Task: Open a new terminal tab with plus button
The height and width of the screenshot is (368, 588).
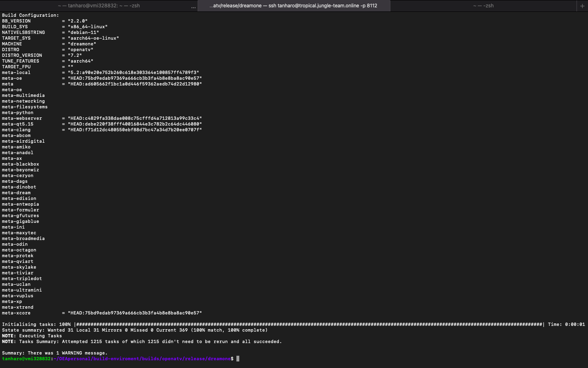Action: [582, 6]
